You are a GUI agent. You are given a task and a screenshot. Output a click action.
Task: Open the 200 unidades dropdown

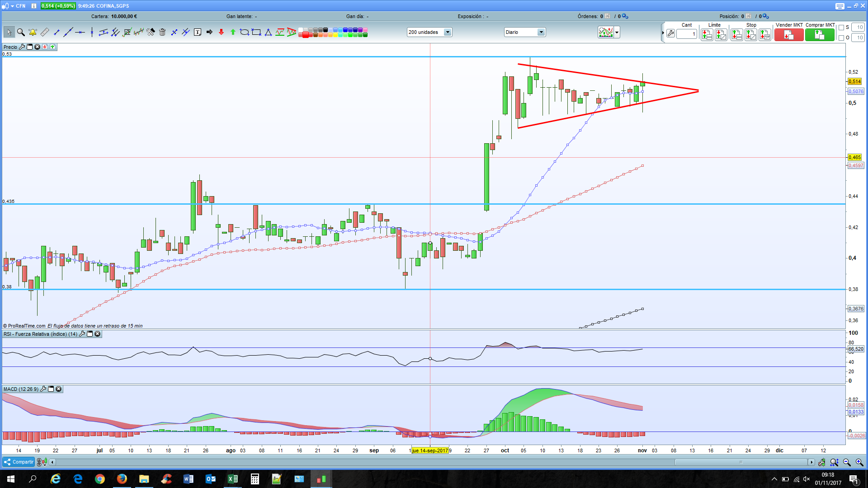click(447, 33)
